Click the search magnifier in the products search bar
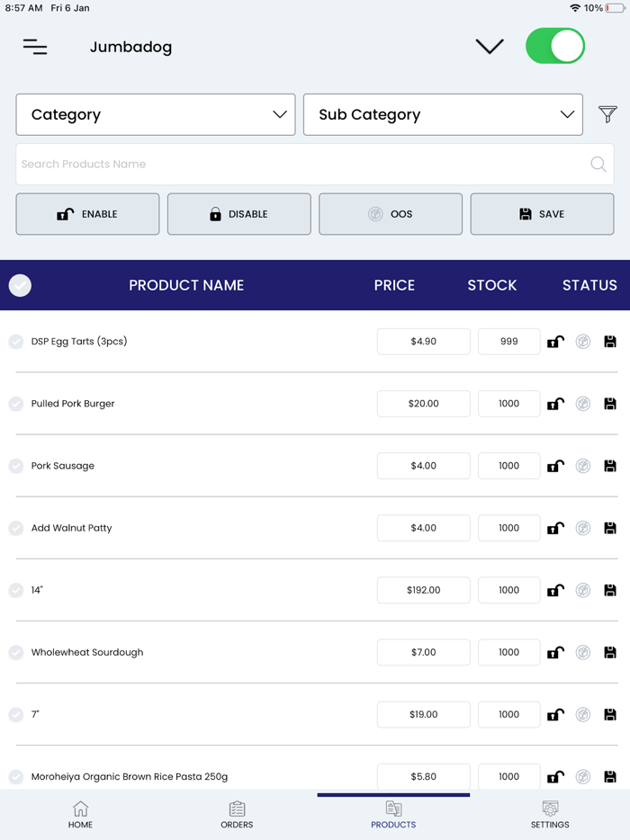630x840 pixels. tap(597, 164)
